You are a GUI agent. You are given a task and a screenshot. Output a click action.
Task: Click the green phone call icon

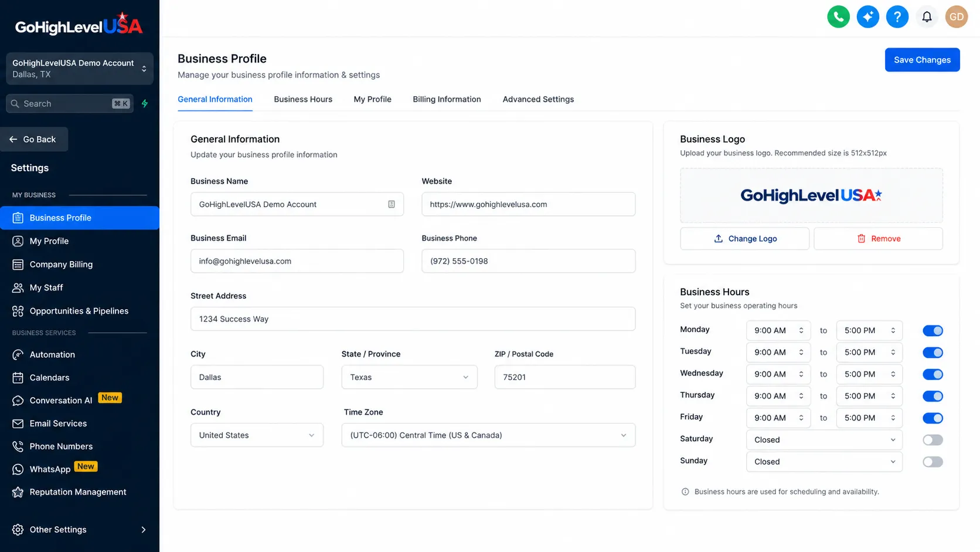point(838,16)
